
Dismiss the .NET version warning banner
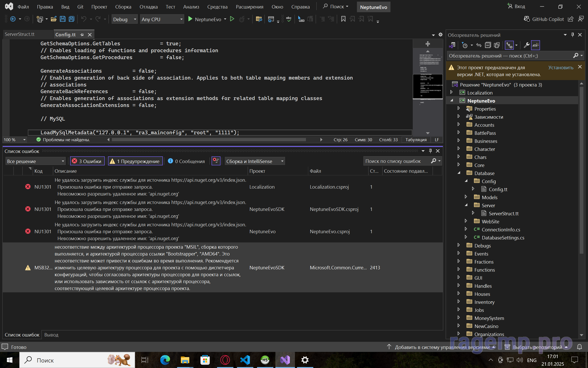tap(580, 67)
